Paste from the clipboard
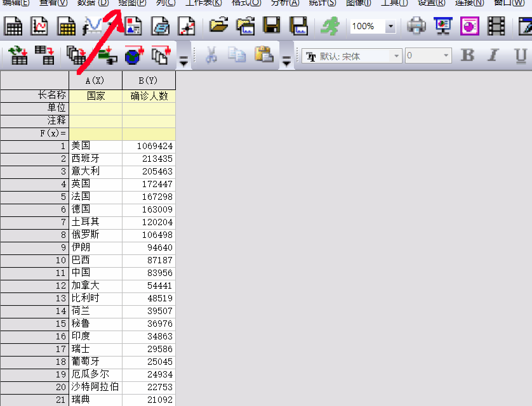 coord(263,56)
